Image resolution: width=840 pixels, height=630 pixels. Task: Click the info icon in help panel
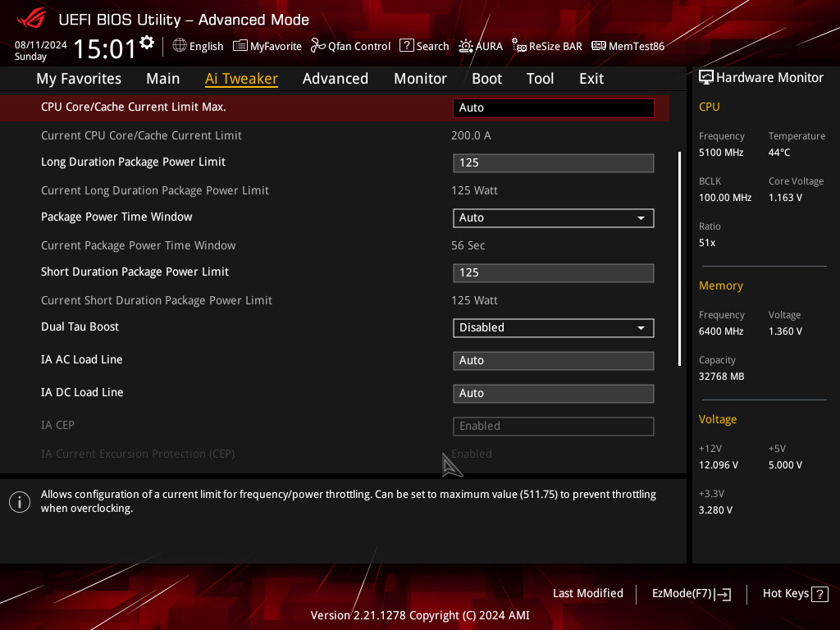20,502
